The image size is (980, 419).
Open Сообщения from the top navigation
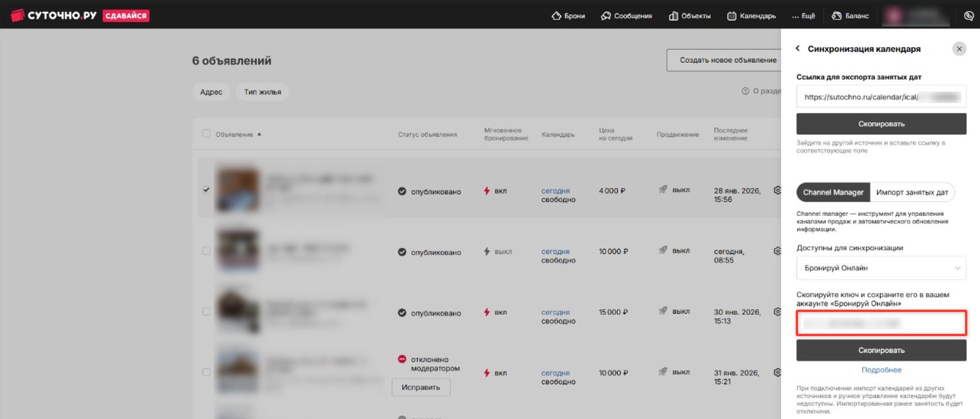[626, 16]
